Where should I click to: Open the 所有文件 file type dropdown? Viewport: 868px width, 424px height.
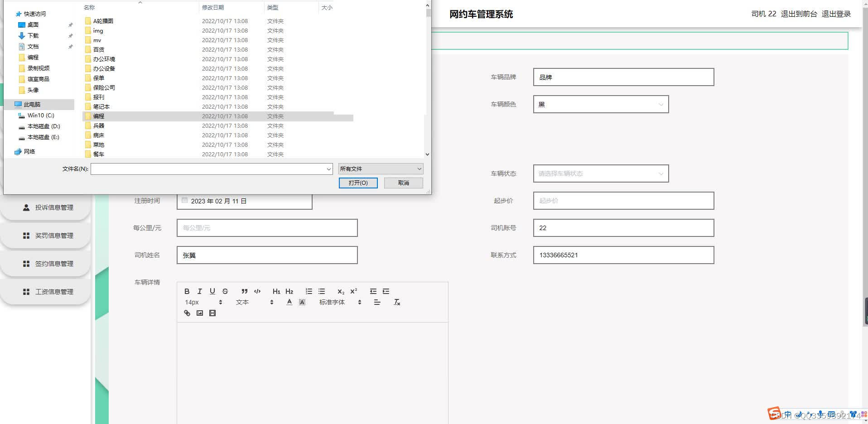point(381,169)
